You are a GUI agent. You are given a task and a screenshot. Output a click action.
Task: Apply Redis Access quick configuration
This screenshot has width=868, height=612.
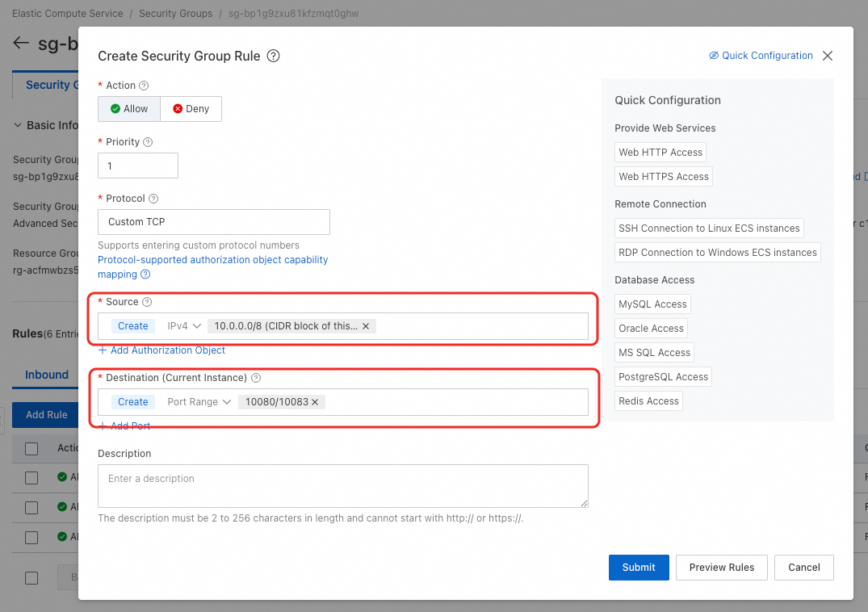(x=648, y=400)
